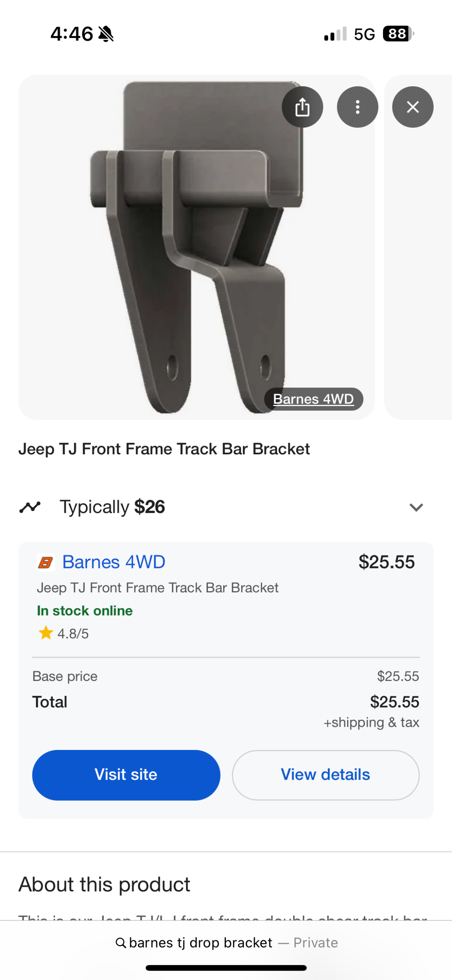Open the Barnes 4WD seller link
Screen dimensions: 452x980
coord(114,562)
